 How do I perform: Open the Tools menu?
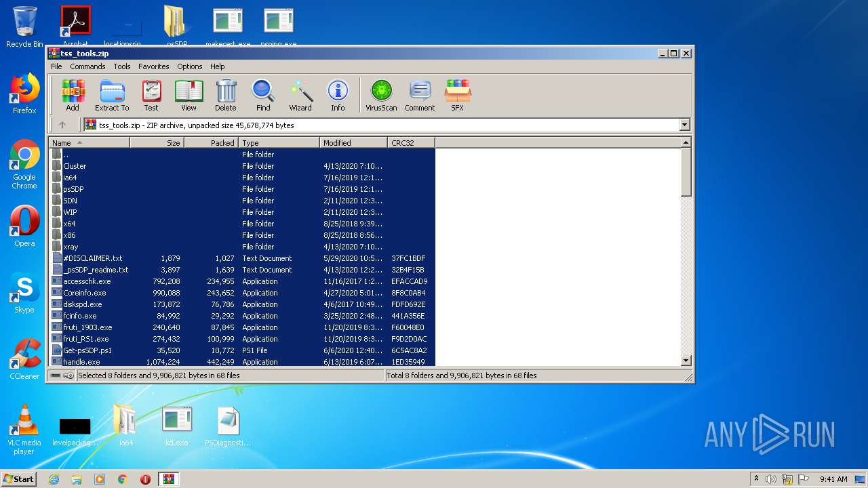122,66
